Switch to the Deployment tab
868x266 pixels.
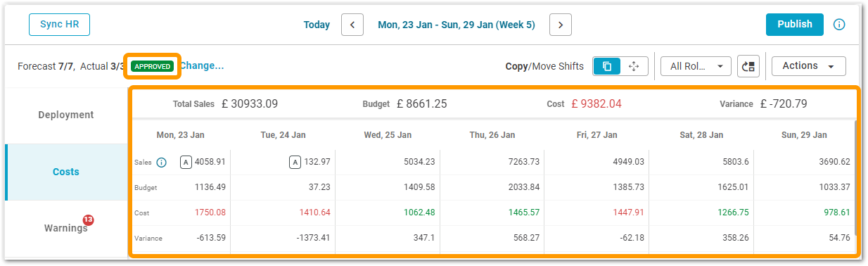(x=66, y=115)
